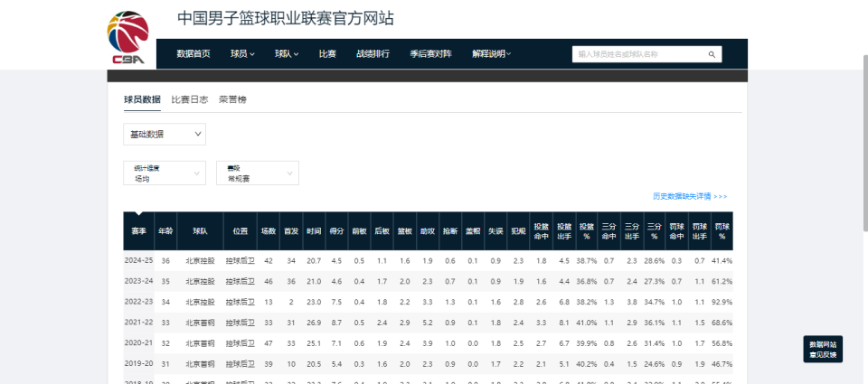
Task: Click the 2020-21 season cell
Action: (x=139, y=343)
